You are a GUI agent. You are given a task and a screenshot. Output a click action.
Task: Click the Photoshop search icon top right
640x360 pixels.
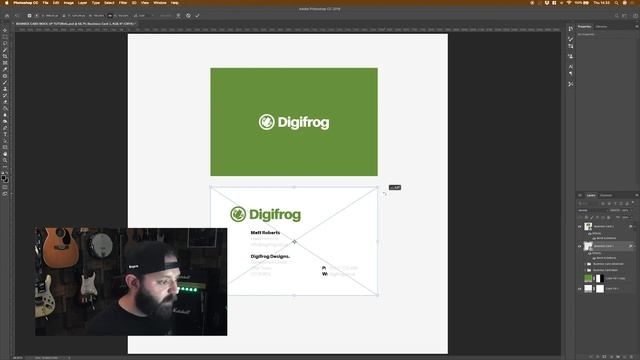(x=617, y=16)
